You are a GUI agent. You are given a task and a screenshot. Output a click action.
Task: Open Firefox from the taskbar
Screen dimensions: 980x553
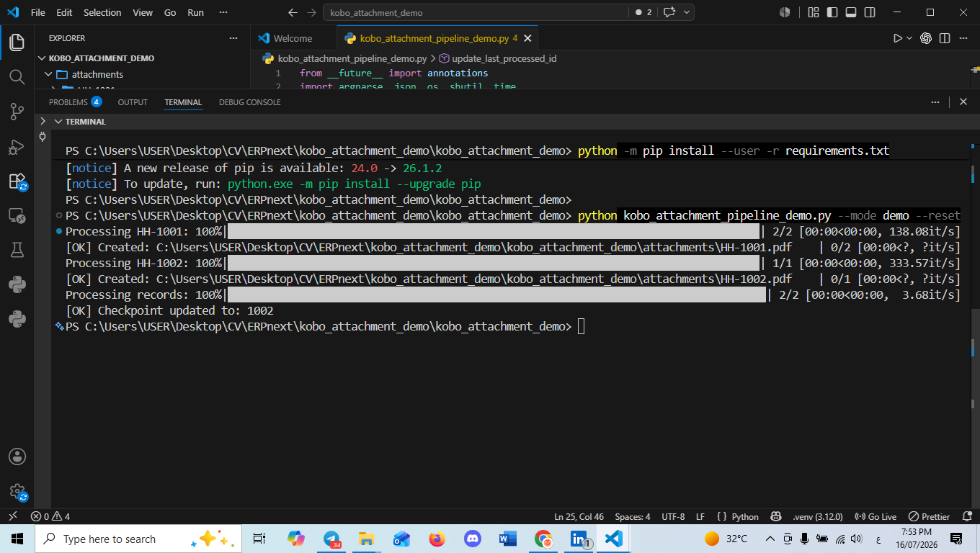coord(437,539)
